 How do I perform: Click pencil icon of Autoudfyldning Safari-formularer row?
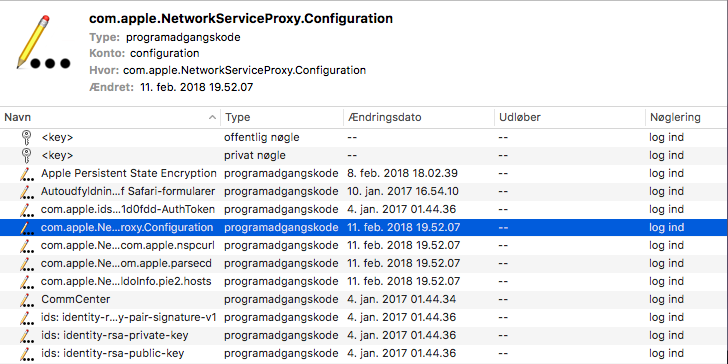pyautogui.click(x=26, y=192)
